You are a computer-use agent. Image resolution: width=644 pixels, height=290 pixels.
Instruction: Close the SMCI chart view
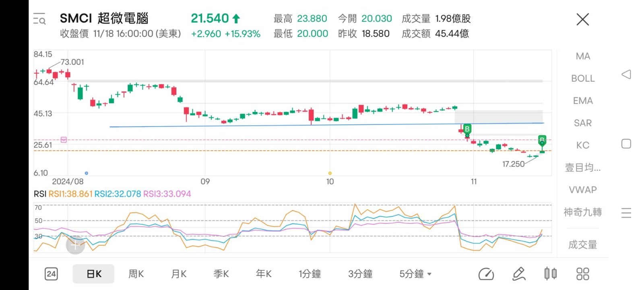582,19
